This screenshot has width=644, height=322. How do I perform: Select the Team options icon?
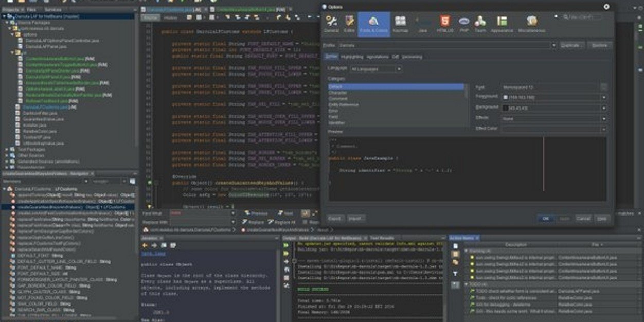[x=480, y=24]
